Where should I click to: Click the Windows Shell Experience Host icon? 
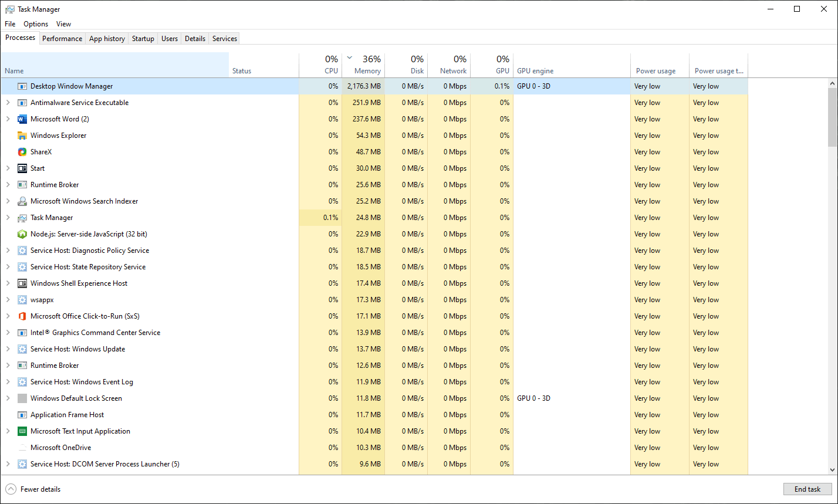click(x=22, y=283)
